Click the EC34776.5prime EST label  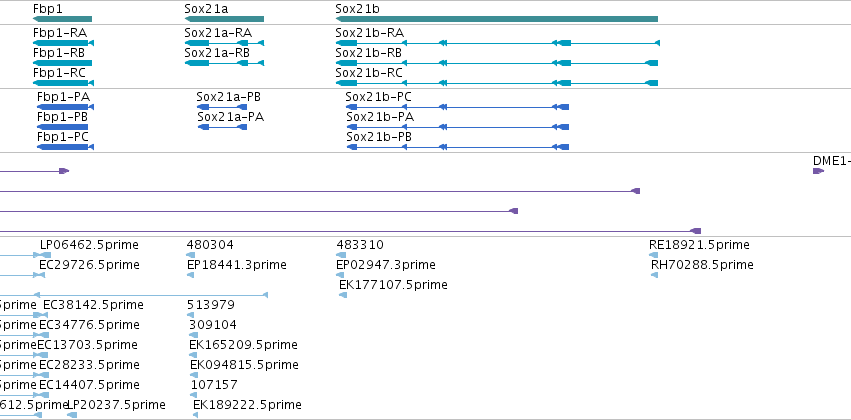pyautogui.click(x=89, y=324)
